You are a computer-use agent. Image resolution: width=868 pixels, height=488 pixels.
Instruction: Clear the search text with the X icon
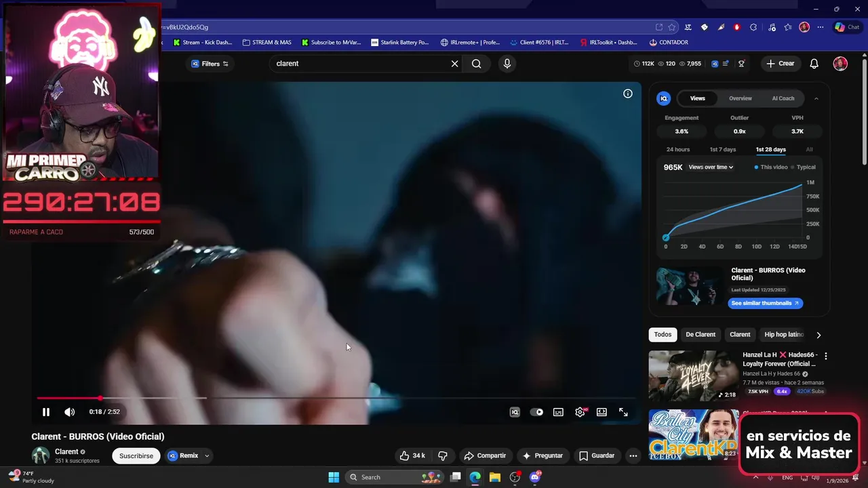pyautogui.click(x=455, y=64)
